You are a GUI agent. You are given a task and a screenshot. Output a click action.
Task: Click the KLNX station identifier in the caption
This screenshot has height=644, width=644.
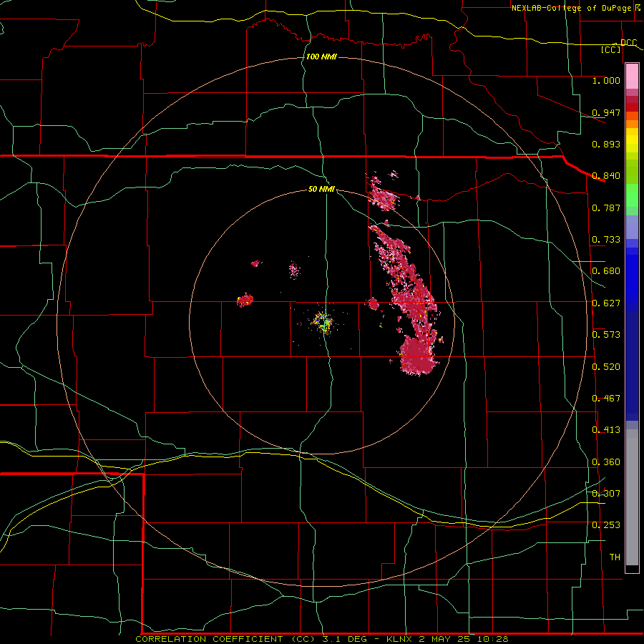pos(399,639)
